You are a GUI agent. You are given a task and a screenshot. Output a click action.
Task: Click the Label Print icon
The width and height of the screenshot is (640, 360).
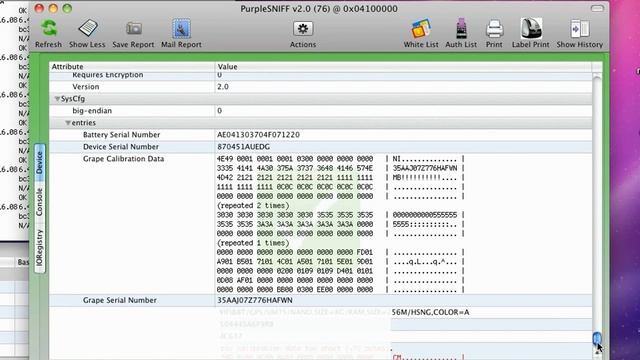(x=531, y=29)
